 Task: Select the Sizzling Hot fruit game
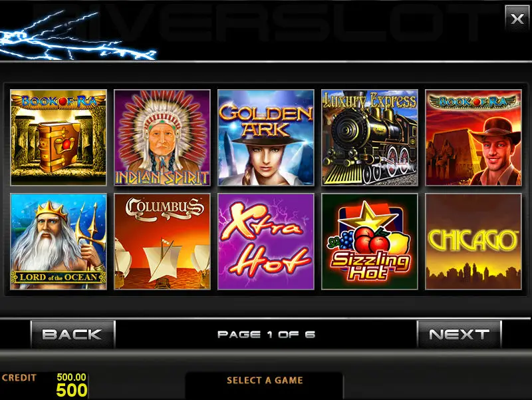(370, 242)
